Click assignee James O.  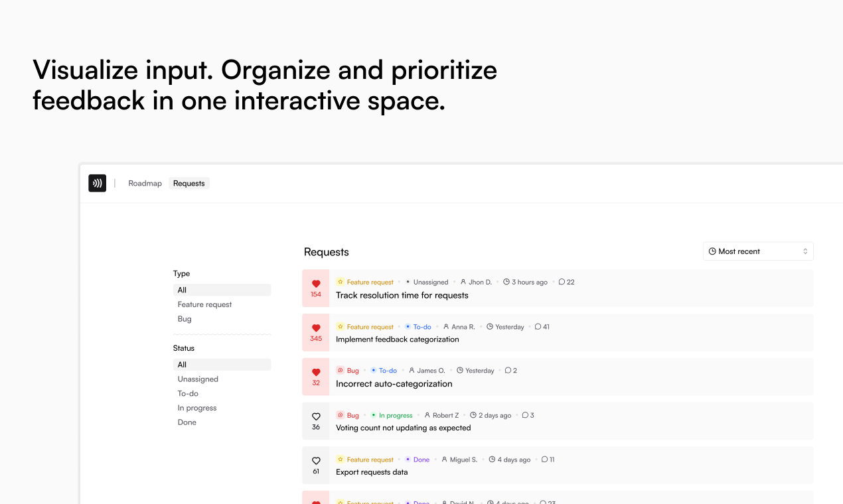(427, 371)
